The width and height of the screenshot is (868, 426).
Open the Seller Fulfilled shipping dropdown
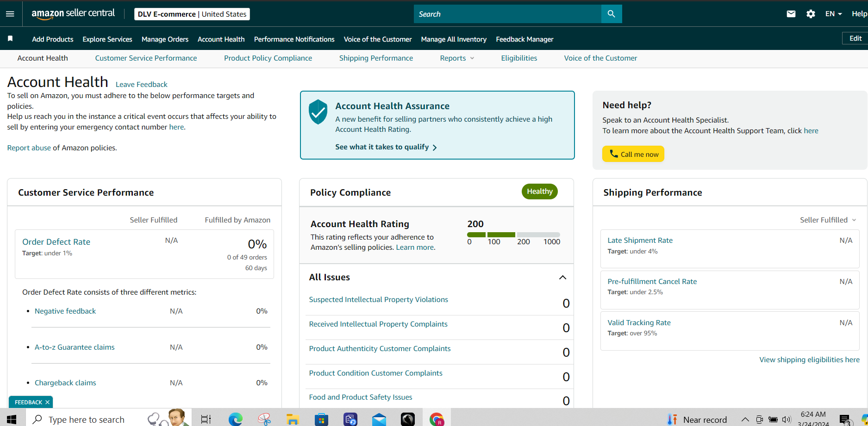(828, 220)
